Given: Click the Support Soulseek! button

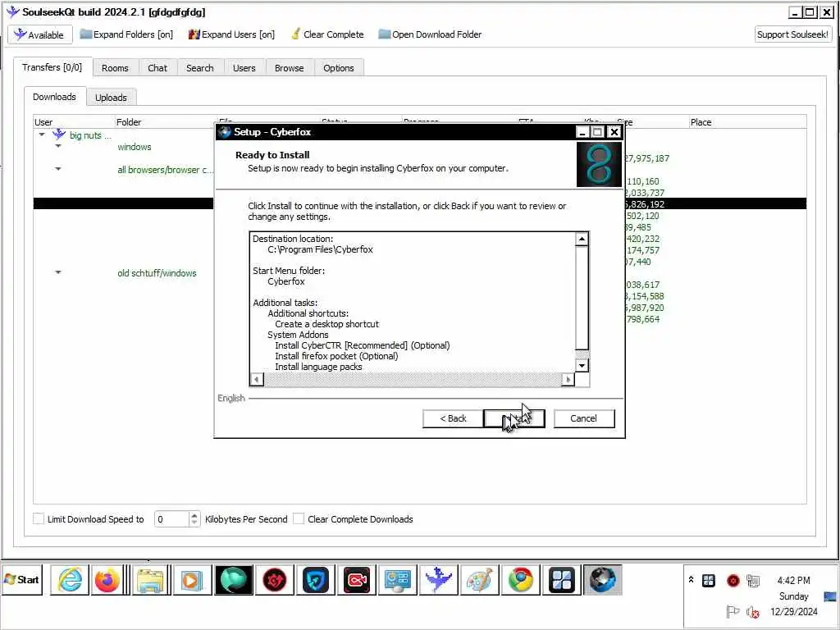Looking at the screenshot, I should pyautogui.click(x=792, y=34).
